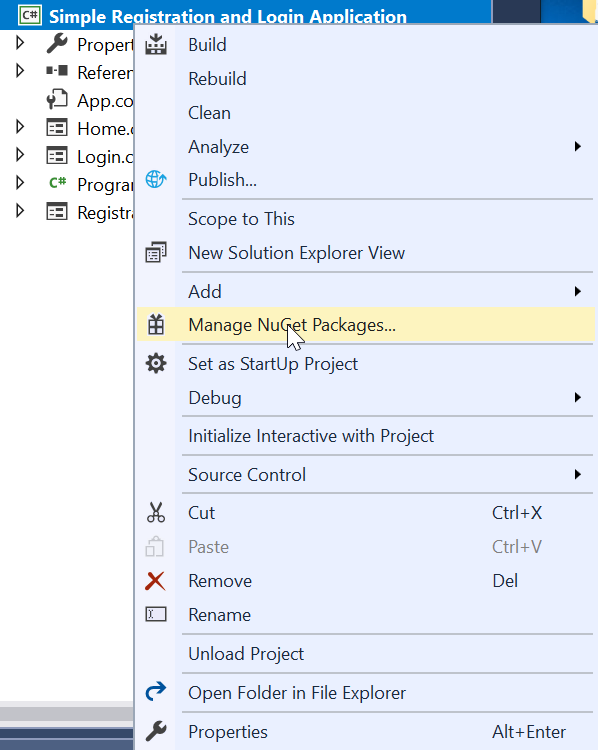The image size is (598, 750).
Task: Click the Manage NuGet Packages gift icon
Action: coord(156,325)
